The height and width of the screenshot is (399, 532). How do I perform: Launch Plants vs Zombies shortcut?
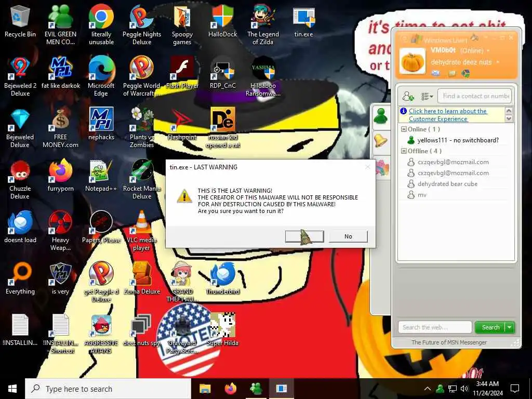(x=142, y=128)
